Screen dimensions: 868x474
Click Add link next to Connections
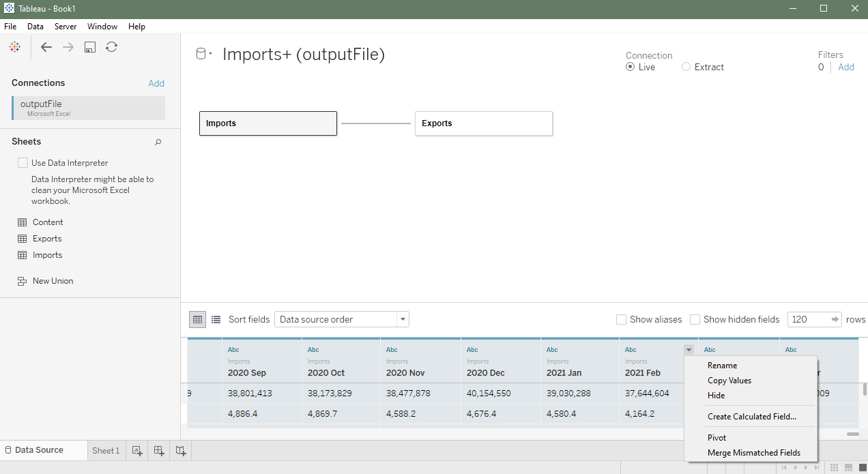156,83
